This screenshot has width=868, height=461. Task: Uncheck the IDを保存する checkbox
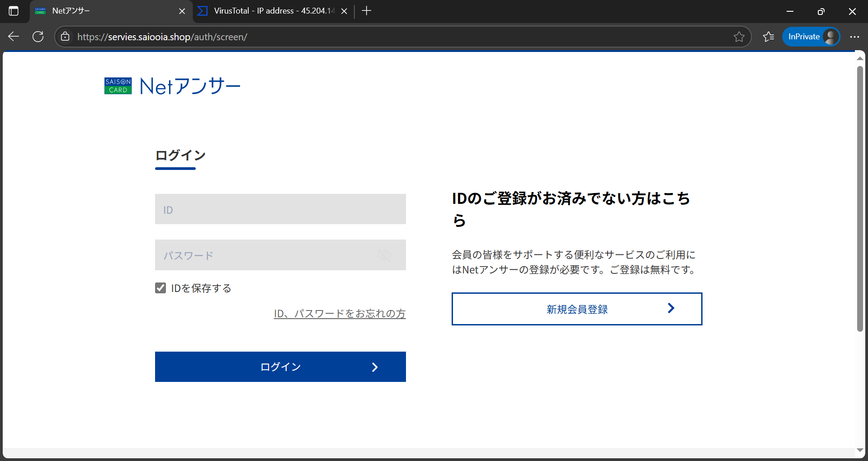point(160,288)
